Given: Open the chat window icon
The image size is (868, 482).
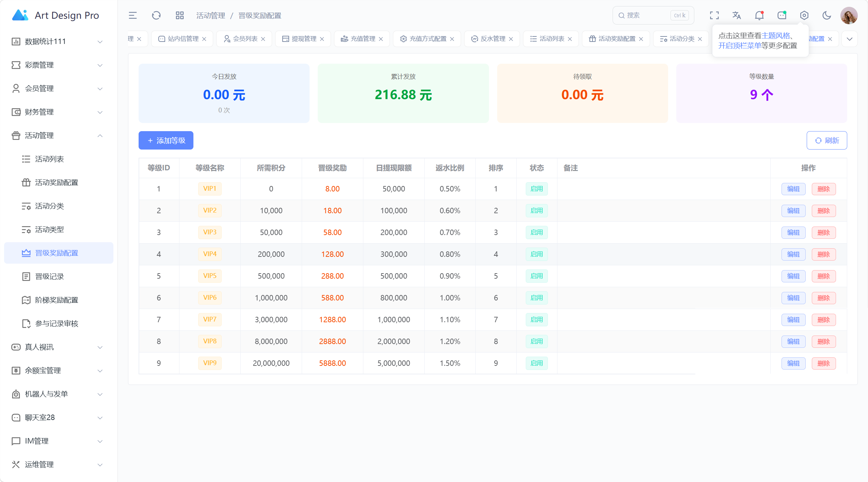Looking at the screenshot, I should (x=782, y=15).
